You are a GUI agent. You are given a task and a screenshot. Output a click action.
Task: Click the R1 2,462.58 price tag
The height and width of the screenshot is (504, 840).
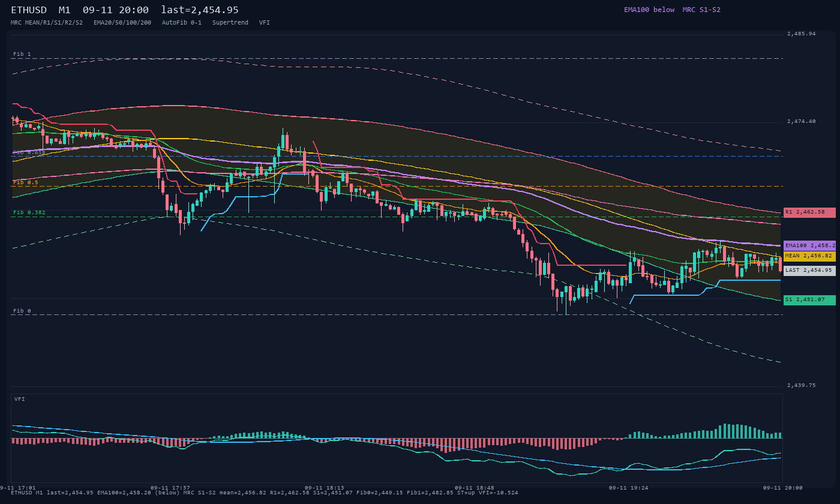coord(809,212)
